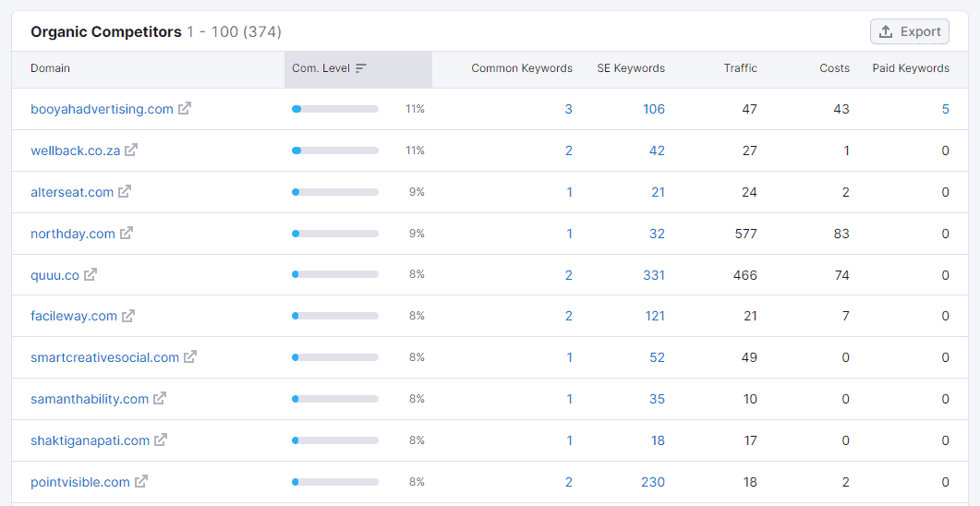This screenshot has height=506, width=980.
Task: Open booyahadvertising.com common keywords value 3
Action: [568, 109]
